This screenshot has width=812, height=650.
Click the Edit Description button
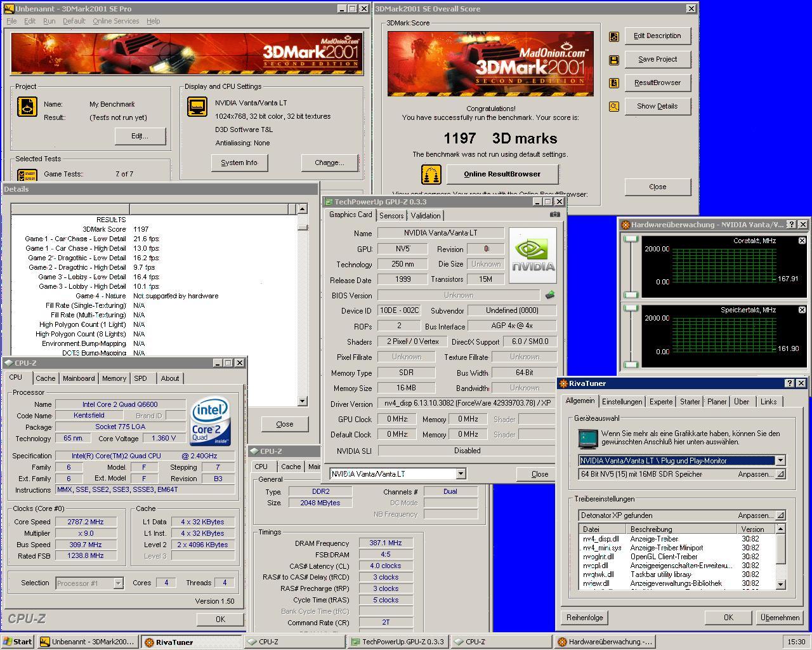pyautogui.click(x=657, y=36)
